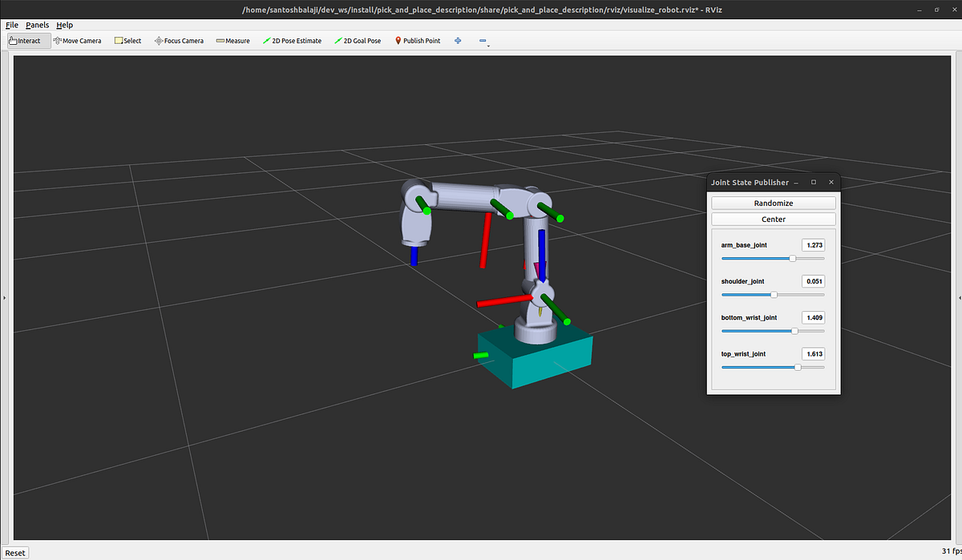
Task: Select the 2D Pose Estimate tool
Action: click(x=292, y=40)
